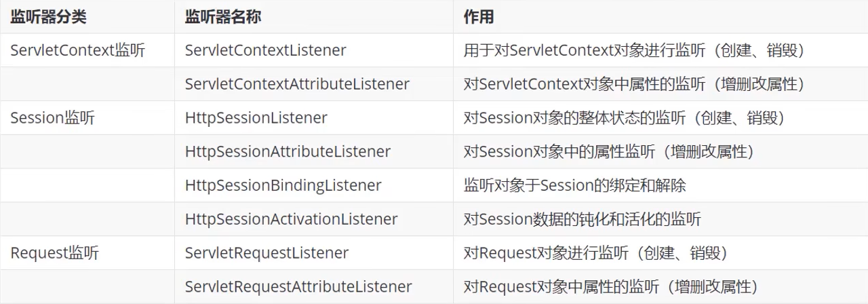Screen dimensions: 868x304
Task: Select the Session监听 category cell
Action: [53, 118]
